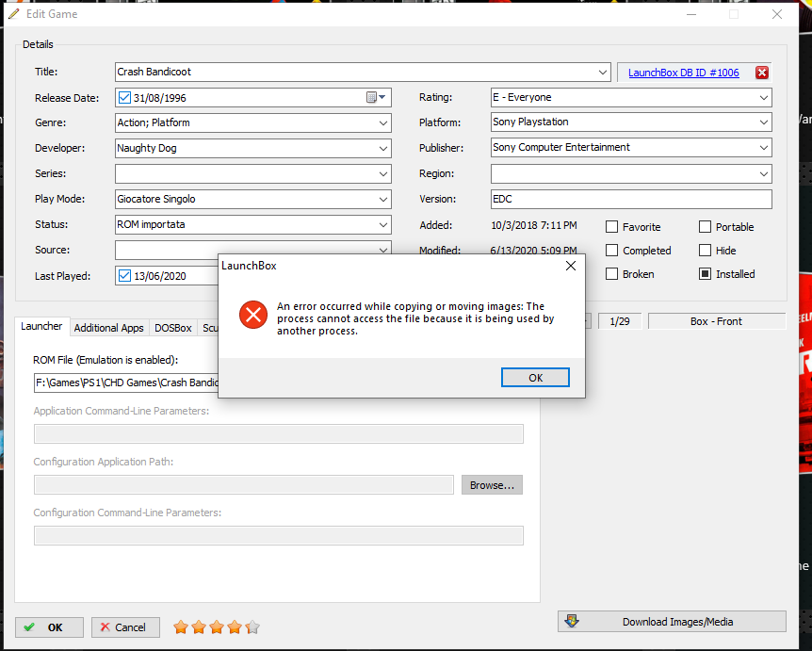Viewport: 812px width, 651px height.
Task: Expand the Region dropdown
Action: [x=764, y=174]
